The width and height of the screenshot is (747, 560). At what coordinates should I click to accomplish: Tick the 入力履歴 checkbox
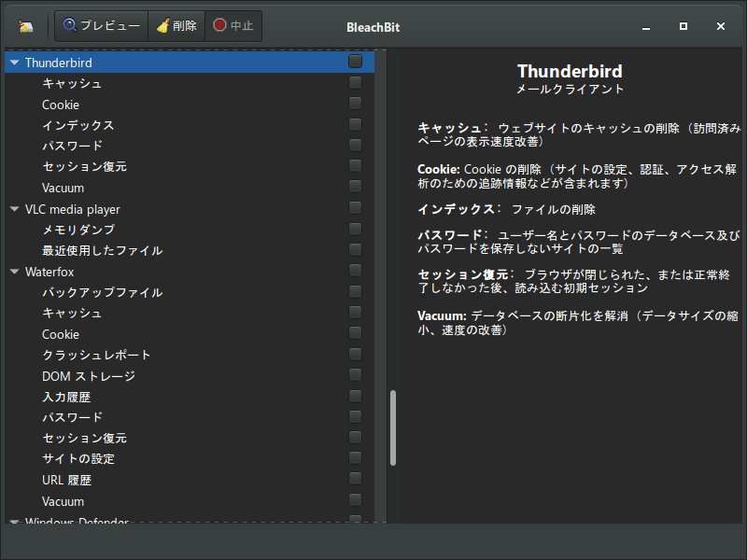coord(355,396)
